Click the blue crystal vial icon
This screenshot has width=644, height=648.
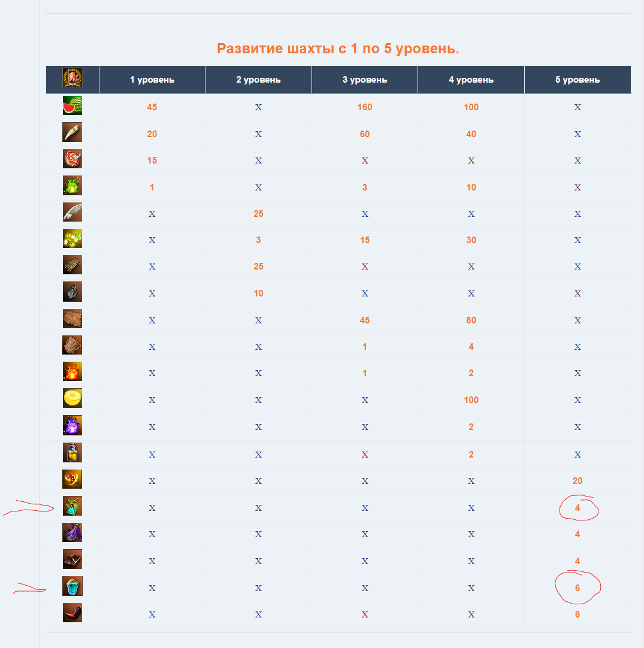click(72, 587)
